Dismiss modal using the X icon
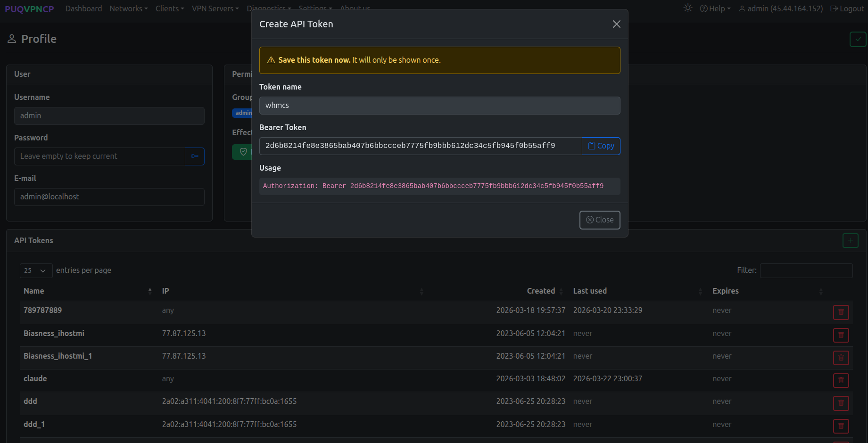The height and width of the screenshot is (443, 868). tap(616, 24)
